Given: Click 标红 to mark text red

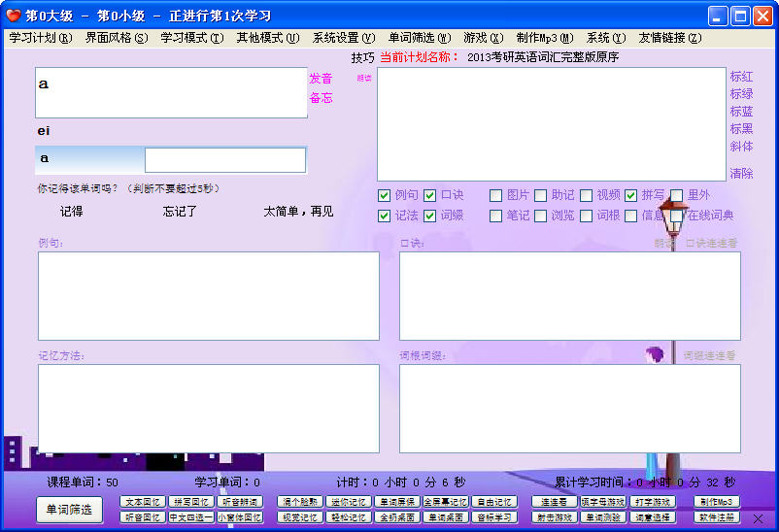Looking at the screenshot, I should [x=741, y=77].
